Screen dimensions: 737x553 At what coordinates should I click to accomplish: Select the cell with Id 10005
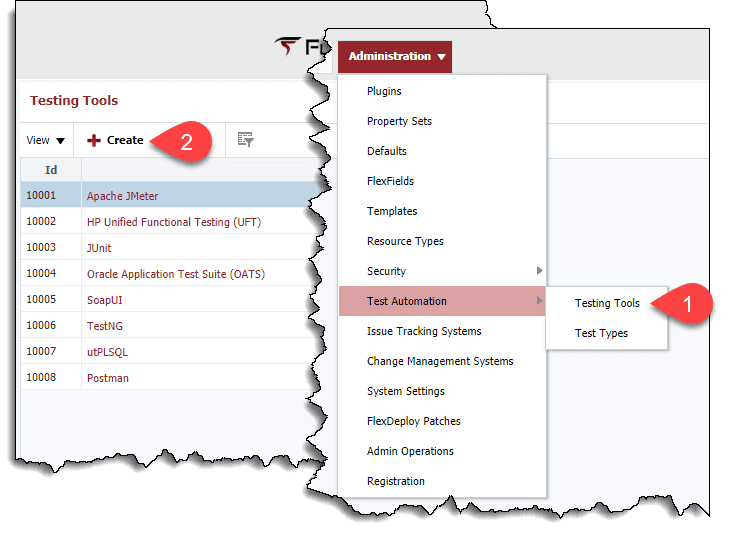click(x=51, y=299)
